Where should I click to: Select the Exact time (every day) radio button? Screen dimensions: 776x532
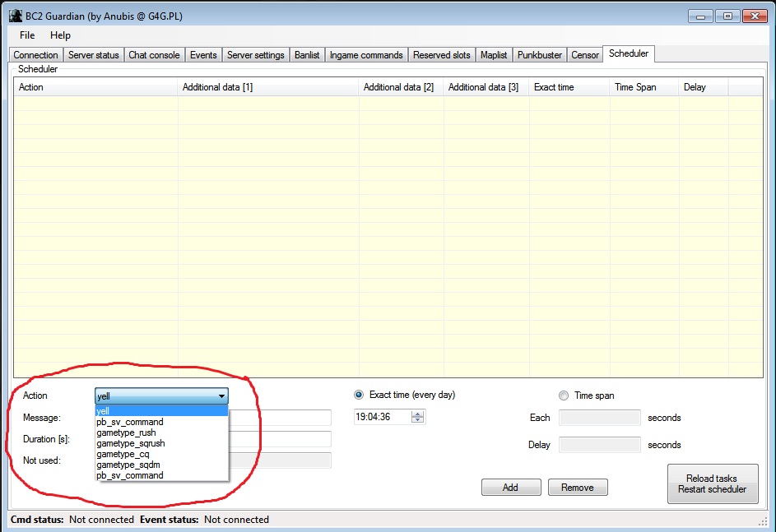[359, 395]
